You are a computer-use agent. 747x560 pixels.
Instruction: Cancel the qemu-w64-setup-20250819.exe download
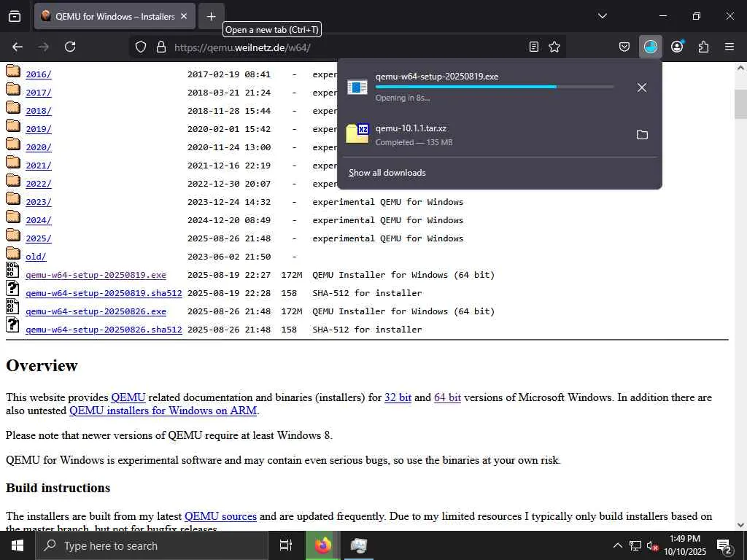[642, 87]
